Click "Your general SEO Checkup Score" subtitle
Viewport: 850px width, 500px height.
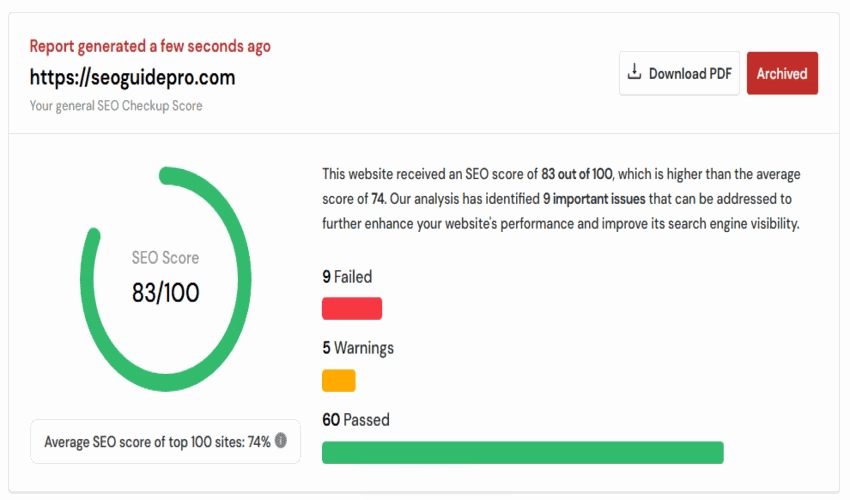(116, 105)
